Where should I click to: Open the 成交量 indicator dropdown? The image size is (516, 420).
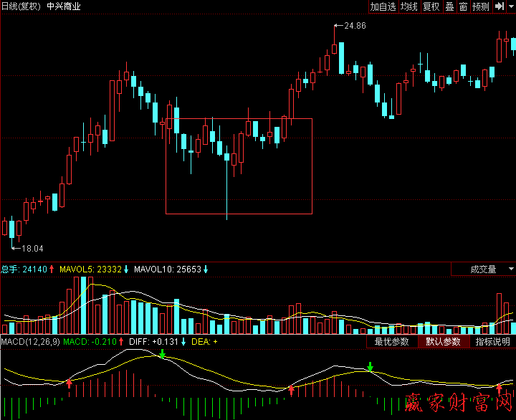click(x=483, y=269)
